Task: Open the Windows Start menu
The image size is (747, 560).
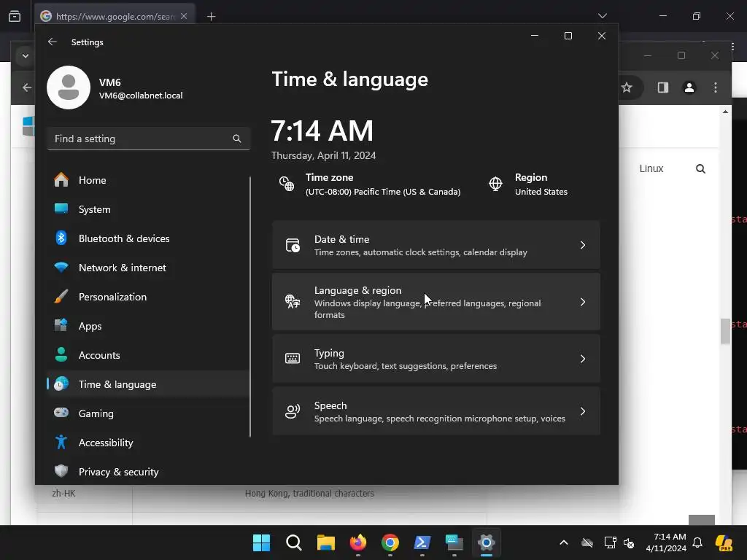Action: [x=262, y=542]
